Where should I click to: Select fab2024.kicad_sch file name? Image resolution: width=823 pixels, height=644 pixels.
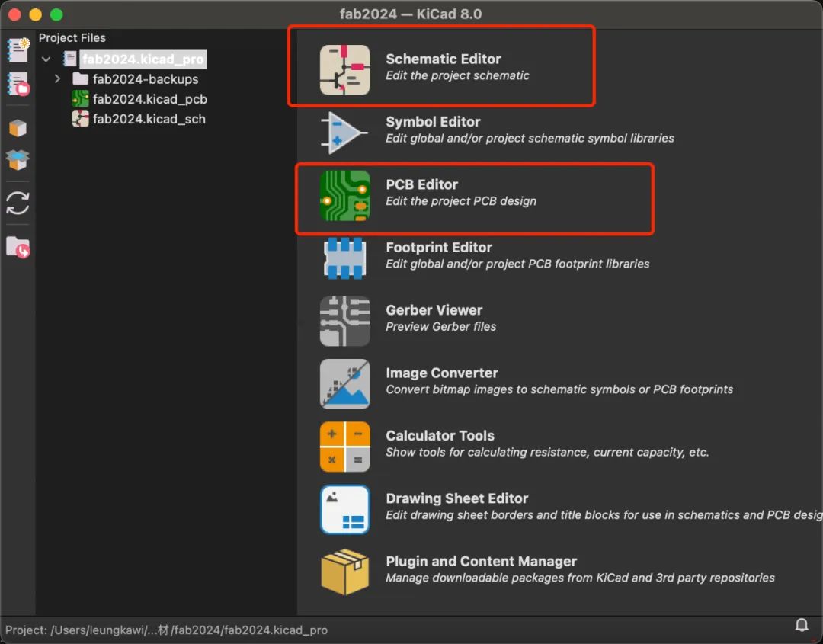[149, 119]
